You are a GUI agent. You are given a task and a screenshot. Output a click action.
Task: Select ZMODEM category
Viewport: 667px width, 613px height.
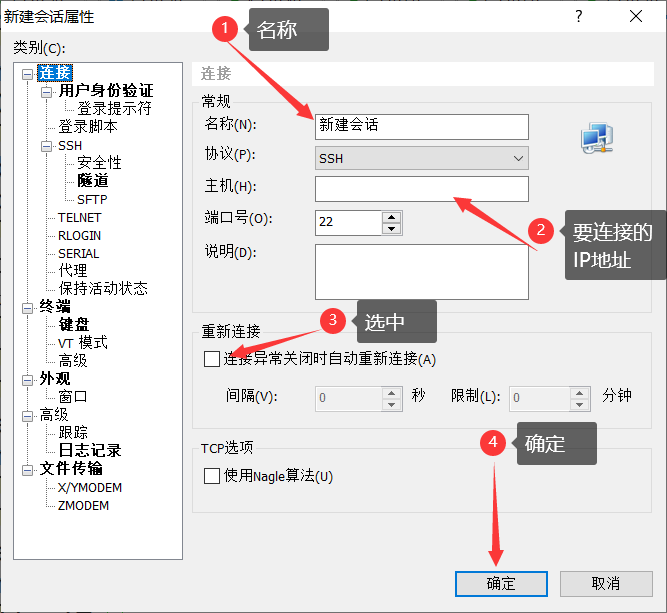click(x=83, y=505)
